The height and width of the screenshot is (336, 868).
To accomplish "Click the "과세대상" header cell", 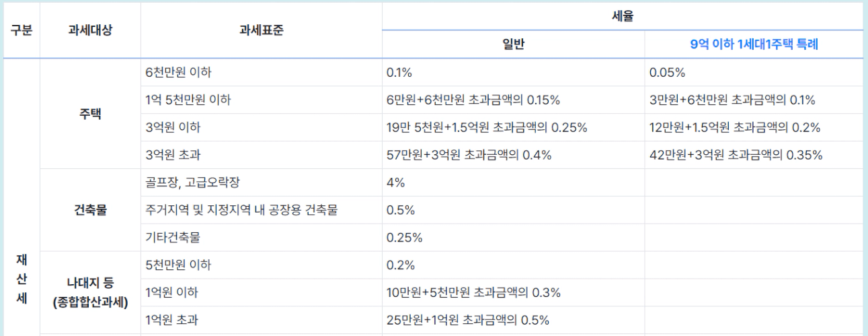I will click(x=90, y=30).
